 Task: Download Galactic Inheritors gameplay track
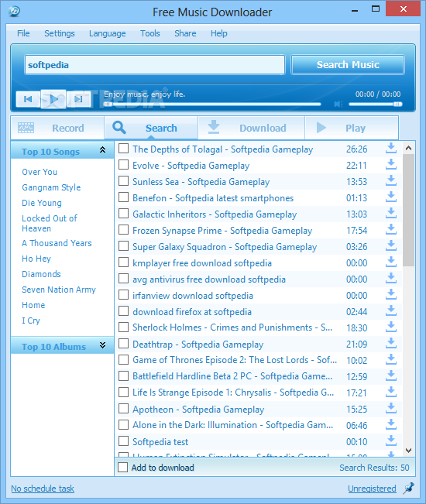391,214
